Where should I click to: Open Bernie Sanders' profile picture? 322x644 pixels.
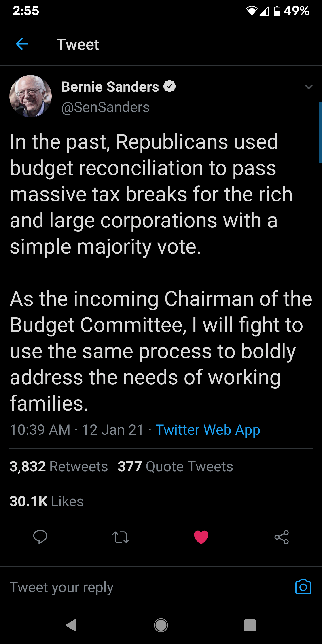point(31,97)
